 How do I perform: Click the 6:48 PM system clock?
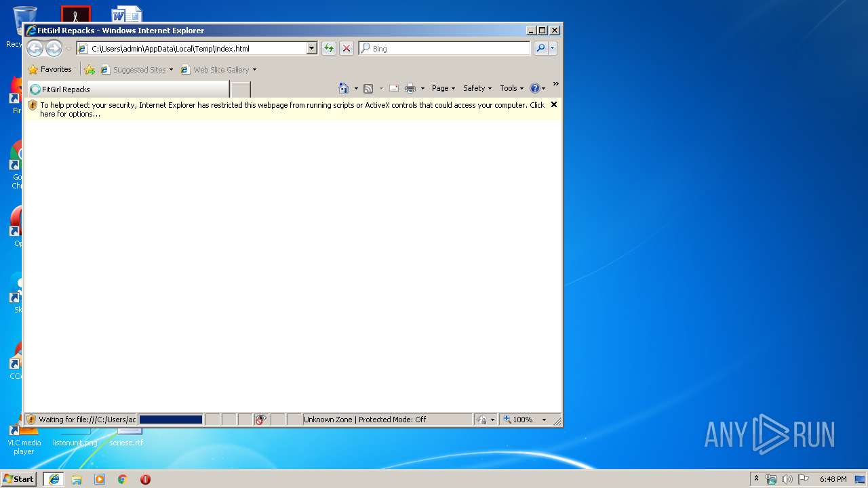coord(833,479)
